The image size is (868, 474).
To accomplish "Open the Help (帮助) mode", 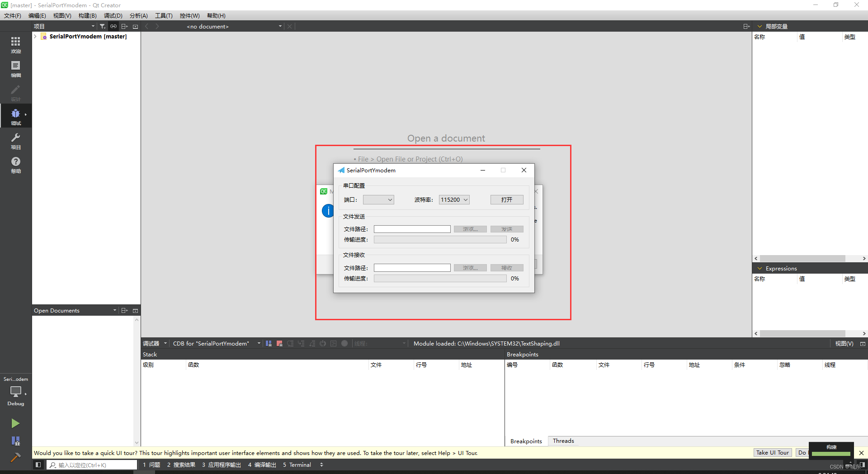I will tap(16, 164).
